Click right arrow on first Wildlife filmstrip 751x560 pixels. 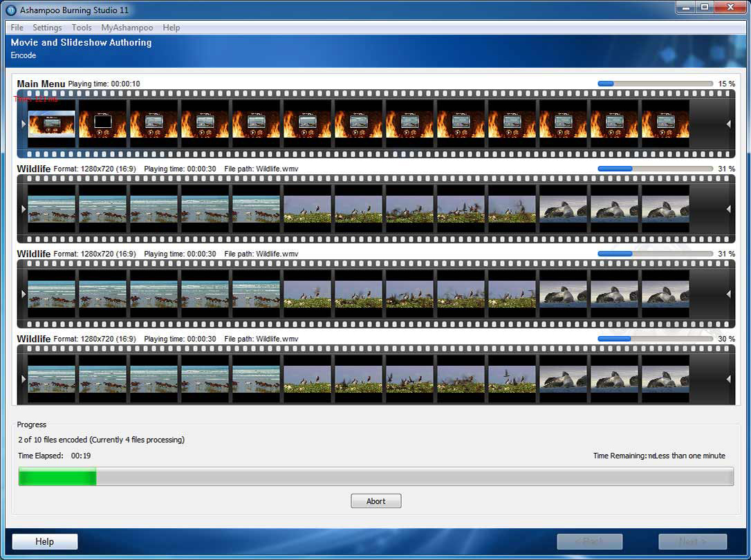coord(728,209)
